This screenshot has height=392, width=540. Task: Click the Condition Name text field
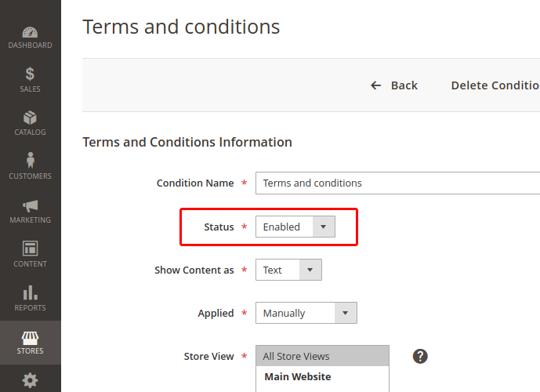click(x=397, y=183)
